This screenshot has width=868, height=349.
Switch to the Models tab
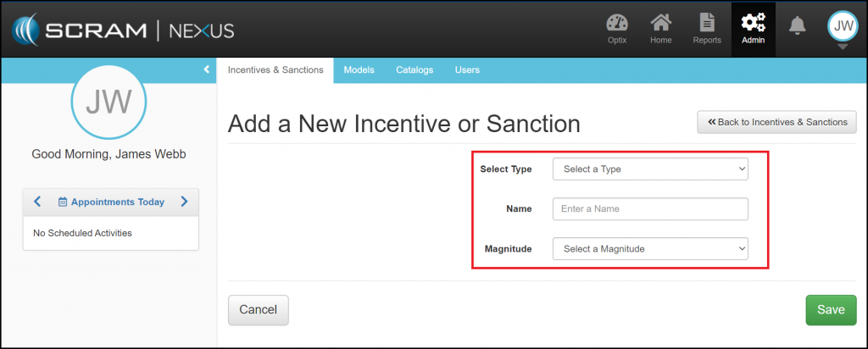[359, 70]
